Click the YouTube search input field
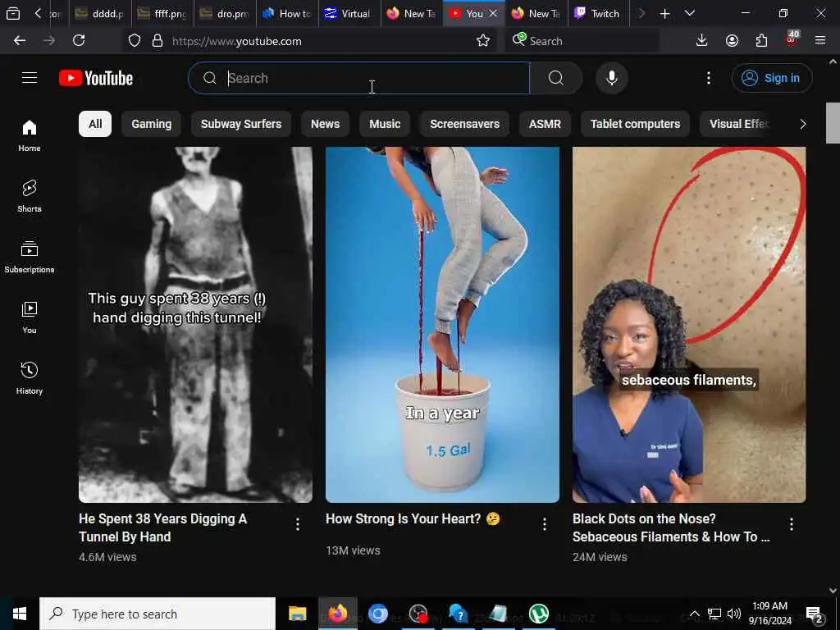 coord(359,78)
